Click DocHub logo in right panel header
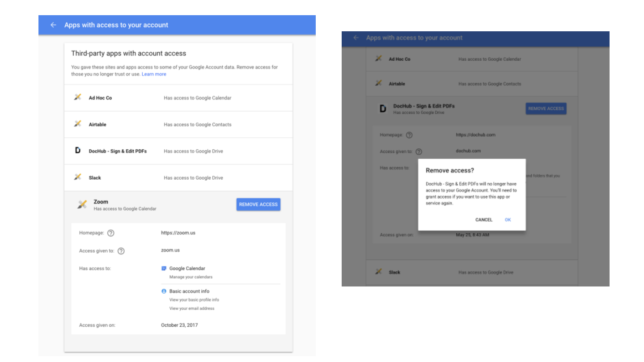This screenshot has height=362, width=644. (x=383, y=109)
